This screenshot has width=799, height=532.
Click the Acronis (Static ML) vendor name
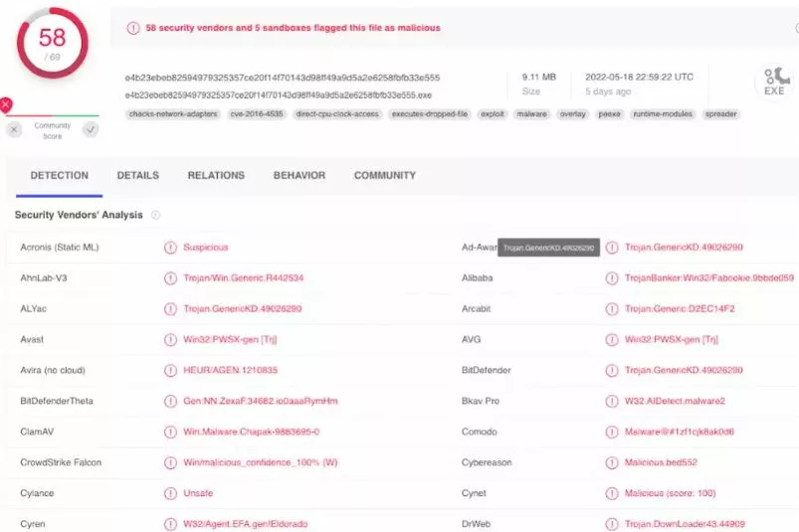pos(60,248)
